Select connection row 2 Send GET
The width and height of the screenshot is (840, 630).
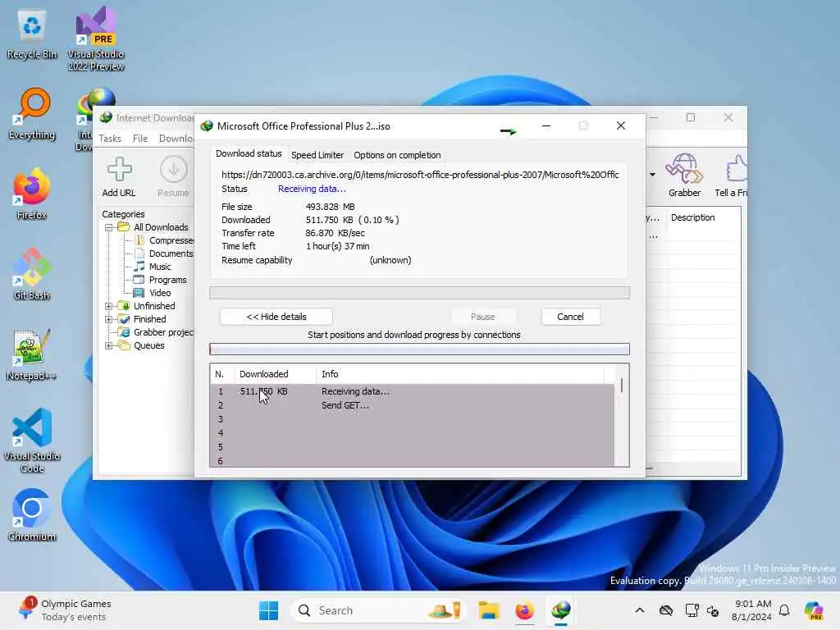pyautogui.click(x=413, y=405)
